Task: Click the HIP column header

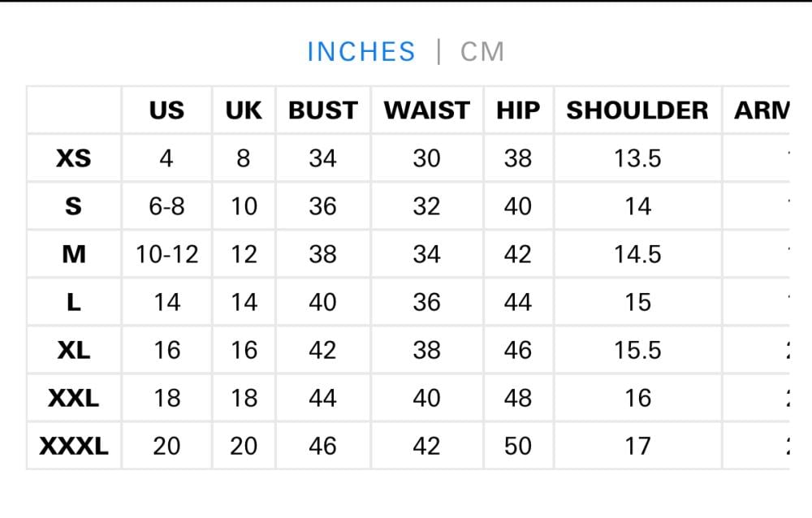Action: (x=518, y=110)
